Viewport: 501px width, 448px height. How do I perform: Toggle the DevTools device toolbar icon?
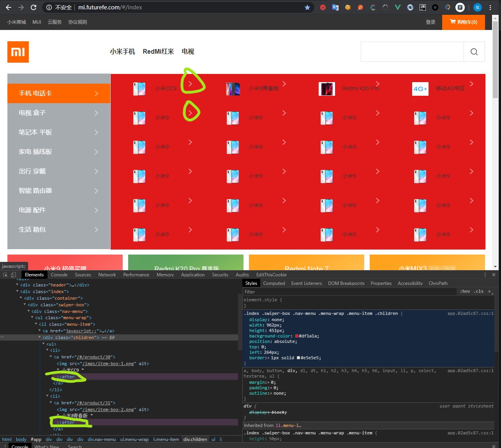[x=13, y=275]
